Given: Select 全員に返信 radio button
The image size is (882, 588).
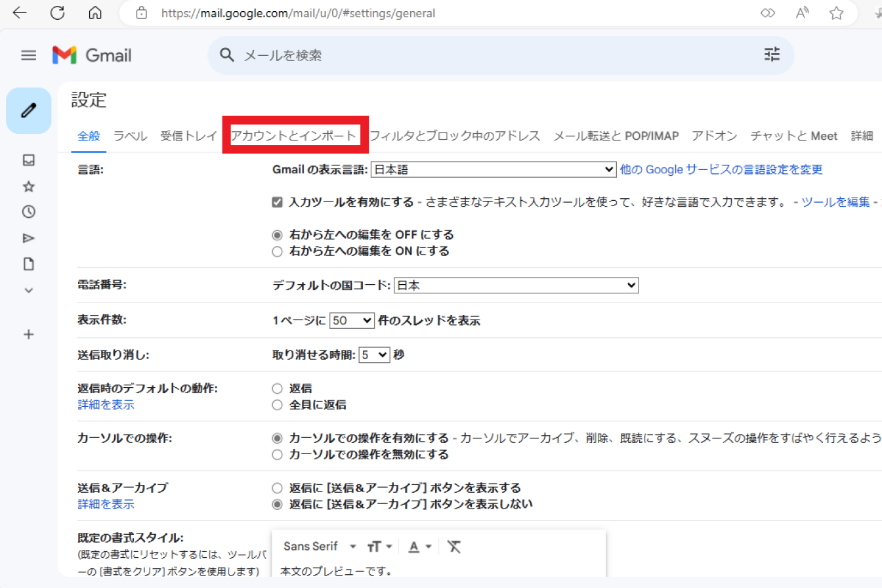Looking at the screenshot, I should (277, 405).
